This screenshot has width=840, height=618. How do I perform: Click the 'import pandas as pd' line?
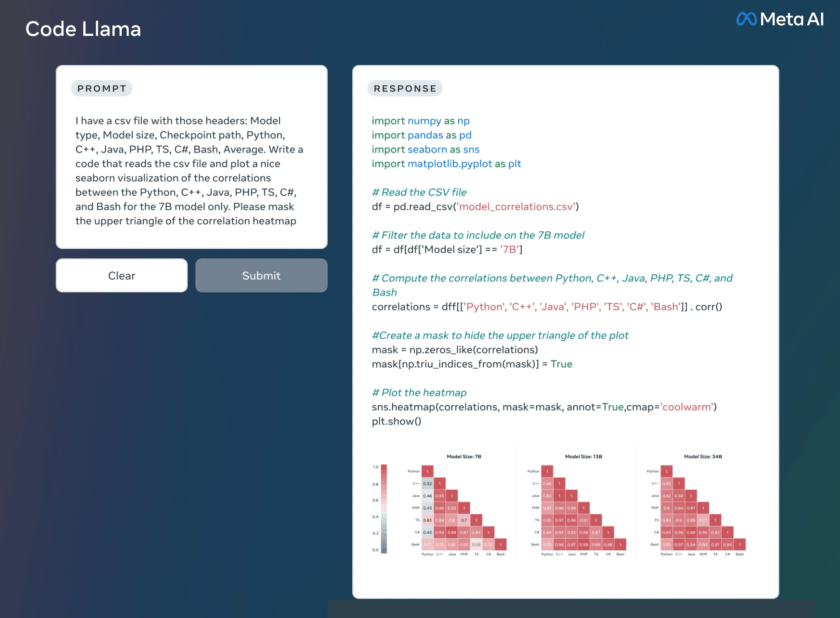point(421,135)
